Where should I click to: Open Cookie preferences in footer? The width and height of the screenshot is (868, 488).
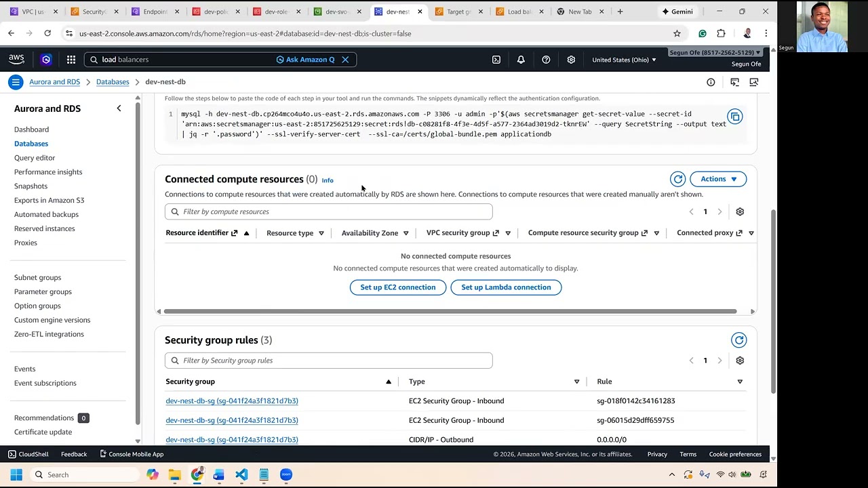tap(735, 454)
